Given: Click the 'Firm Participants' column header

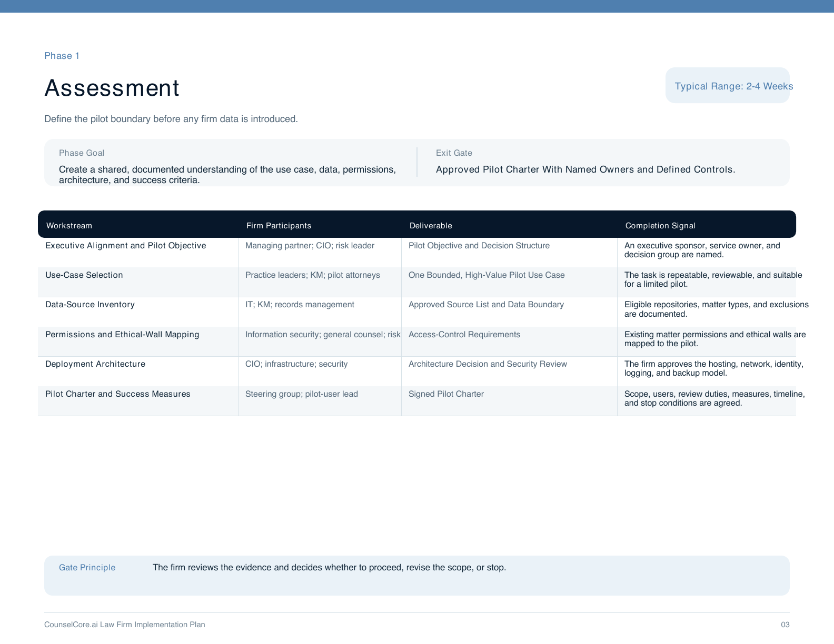Looking at the screenshot, I should coord(279,226).
